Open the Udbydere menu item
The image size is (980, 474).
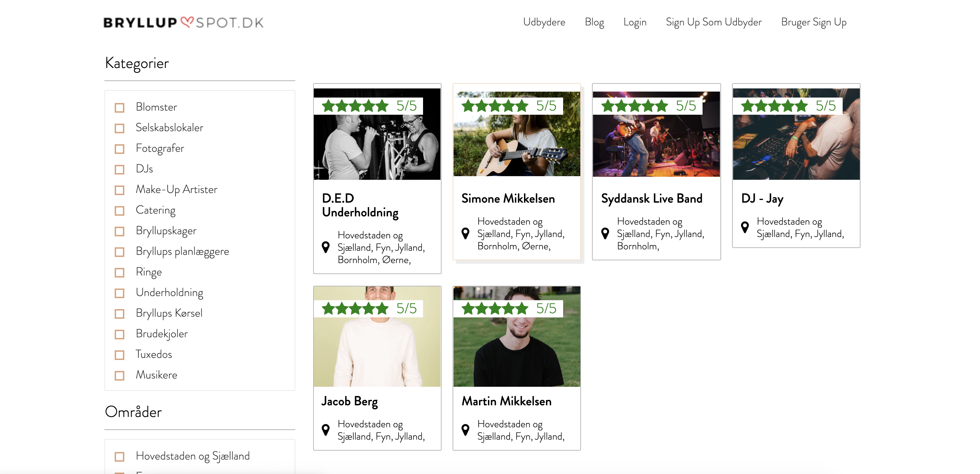544,22
